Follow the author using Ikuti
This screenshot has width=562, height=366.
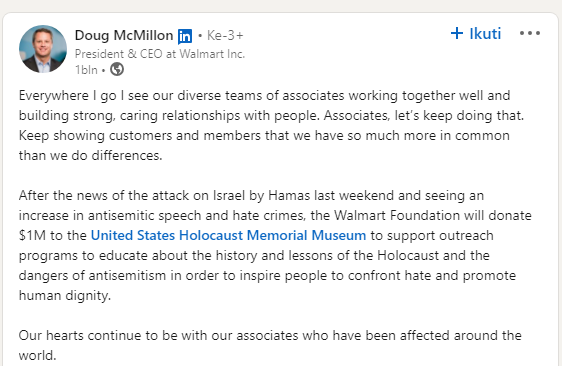point(476,33)
